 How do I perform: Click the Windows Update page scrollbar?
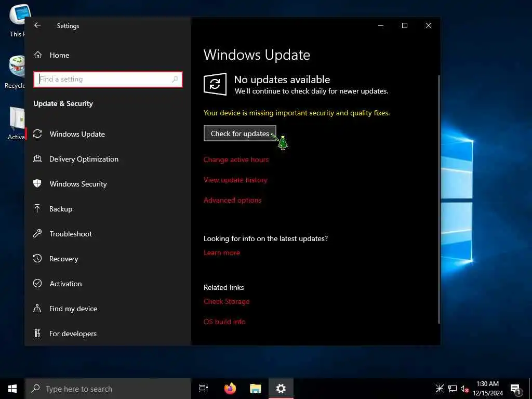pyautogui.click(x=438, y=199)
